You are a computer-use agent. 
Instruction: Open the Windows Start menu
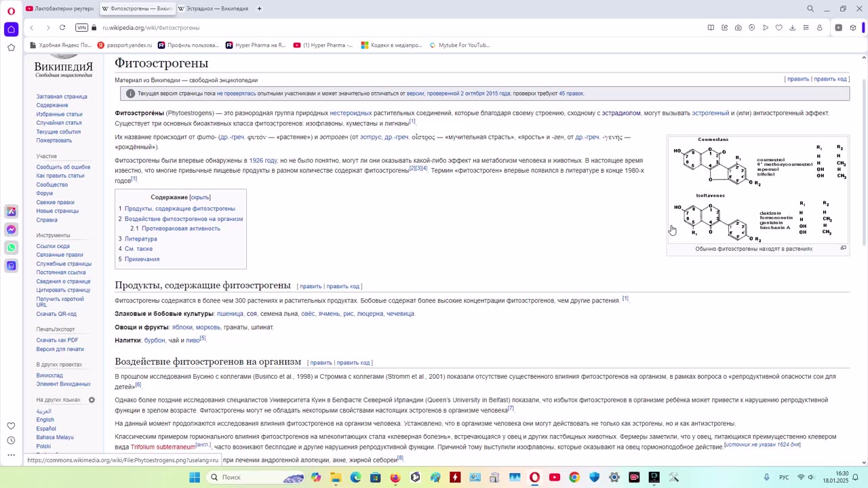pyautogui.click(x=195, y=477)
